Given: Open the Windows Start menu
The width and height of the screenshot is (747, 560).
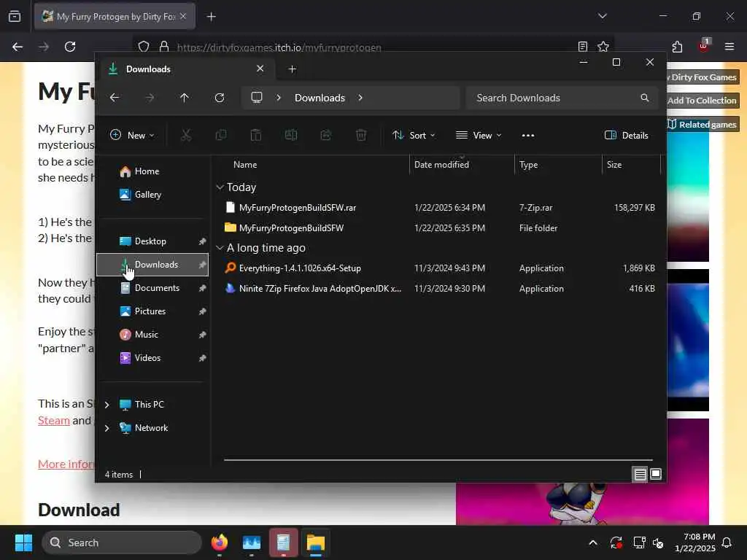Looking at the screenshot, I should coord(23,542).
